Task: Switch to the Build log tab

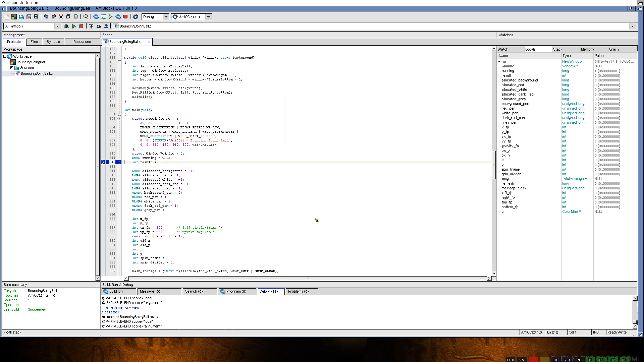Action: (119, 292)
